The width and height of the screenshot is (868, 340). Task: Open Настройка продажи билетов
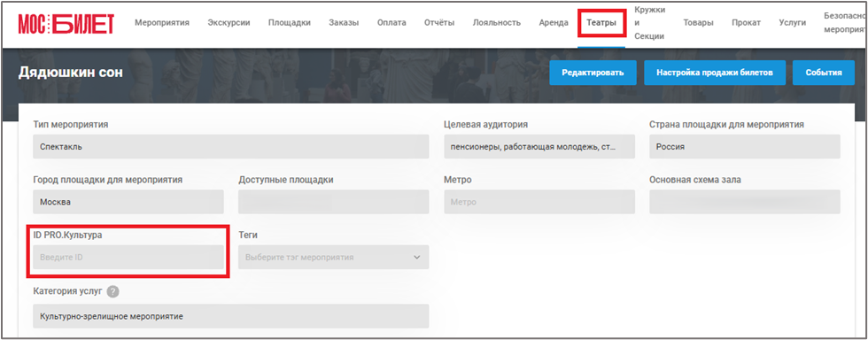pos(714,73)
